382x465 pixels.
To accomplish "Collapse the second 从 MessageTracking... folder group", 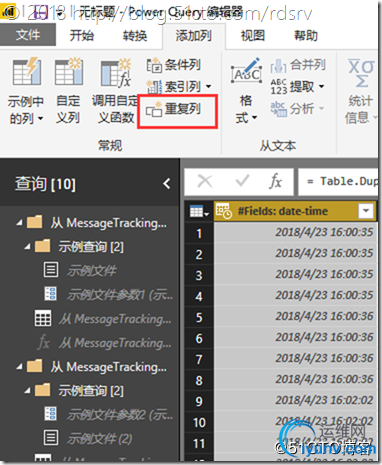I will point(20,367).
